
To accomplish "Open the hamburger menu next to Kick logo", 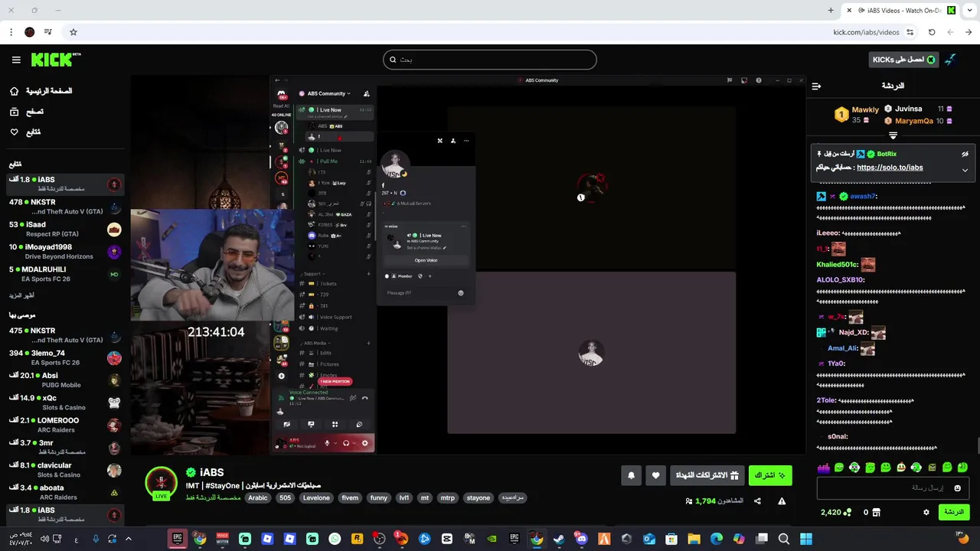I will 16,60.
